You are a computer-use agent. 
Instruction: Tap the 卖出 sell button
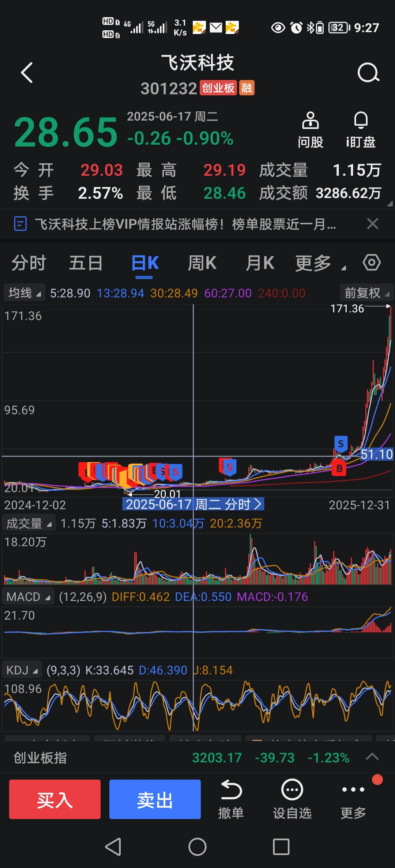pyautogui.click(x=155, y=799)
